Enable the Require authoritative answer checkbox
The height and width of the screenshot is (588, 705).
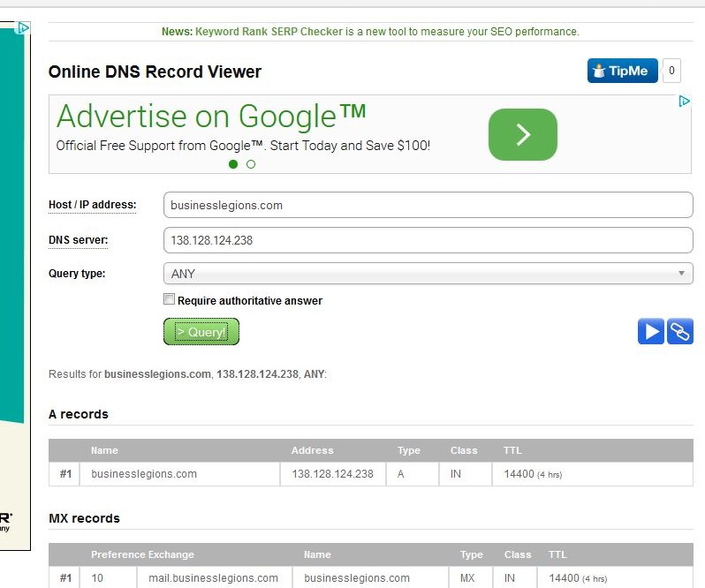tap(170, 300)
